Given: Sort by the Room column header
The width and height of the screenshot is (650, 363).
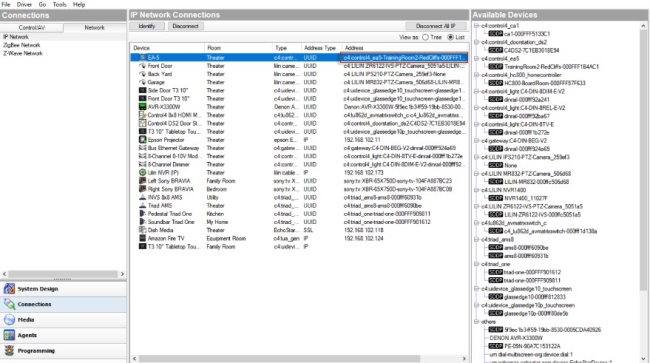Looking at the screenshot, I should click(x=238, y=48).
